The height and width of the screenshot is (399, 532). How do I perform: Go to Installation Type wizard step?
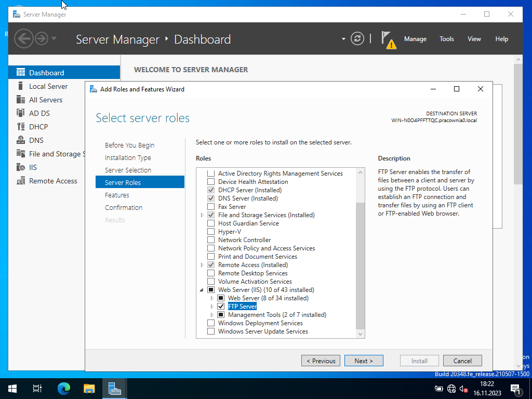point(128,158)
